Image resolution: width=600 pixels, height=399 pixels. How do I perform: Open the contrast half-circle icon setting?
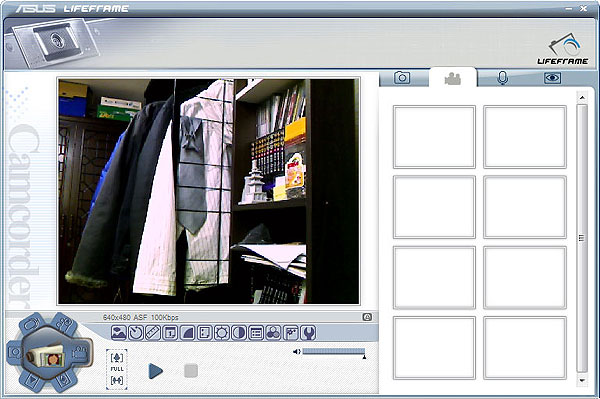[239, 333]
